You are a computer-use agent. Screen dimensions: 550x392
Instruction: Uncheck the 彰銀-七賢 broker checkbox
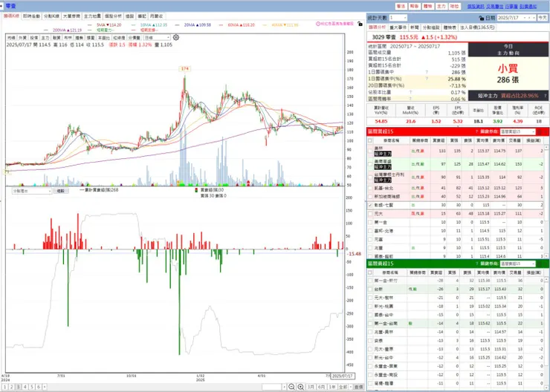click(x=370, y=206)
